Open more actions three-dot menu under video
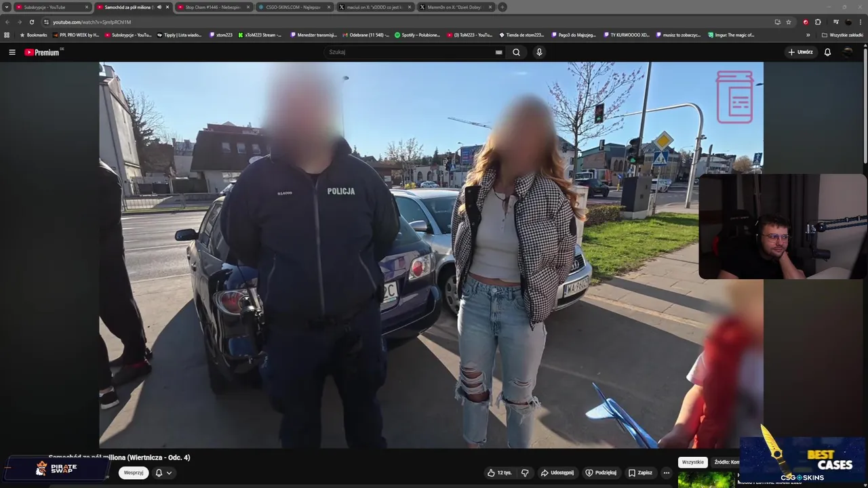The width and height of the screenshot is (868, 488). click(667, 472)
